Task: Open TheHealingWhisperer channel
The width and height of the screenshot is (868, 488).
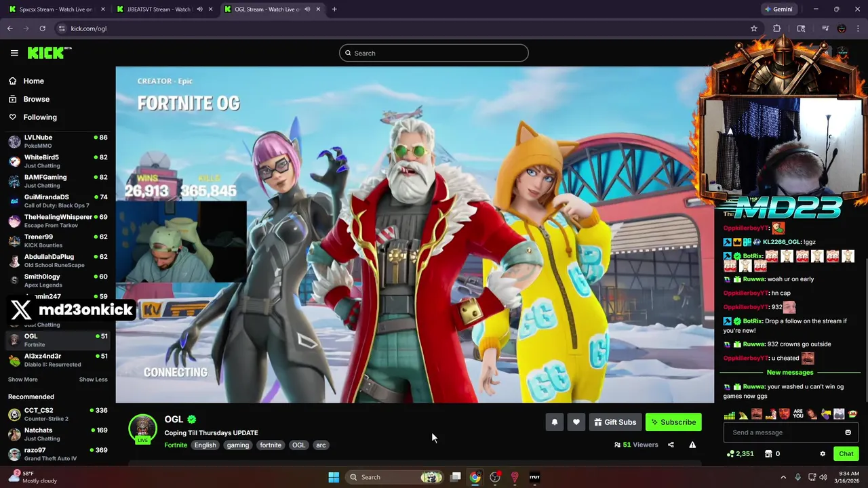Action: [58, 221]
